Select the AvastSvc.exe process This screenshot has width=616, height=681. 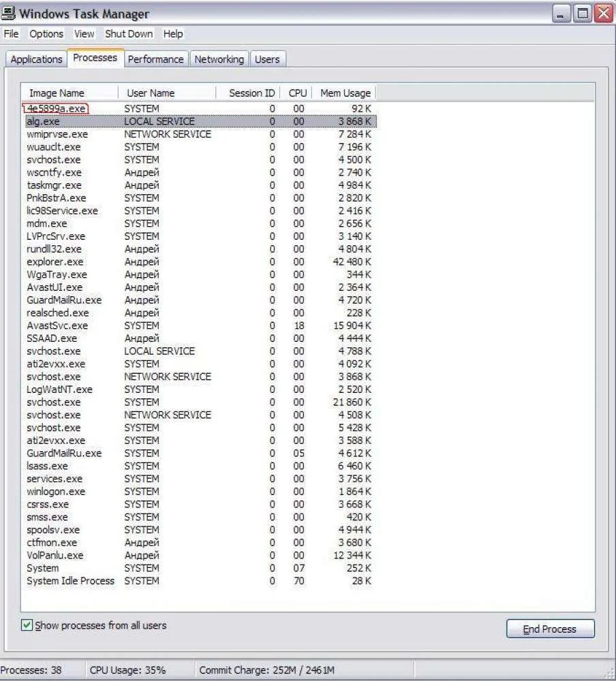pyautogui.click(x=200, y=326)
